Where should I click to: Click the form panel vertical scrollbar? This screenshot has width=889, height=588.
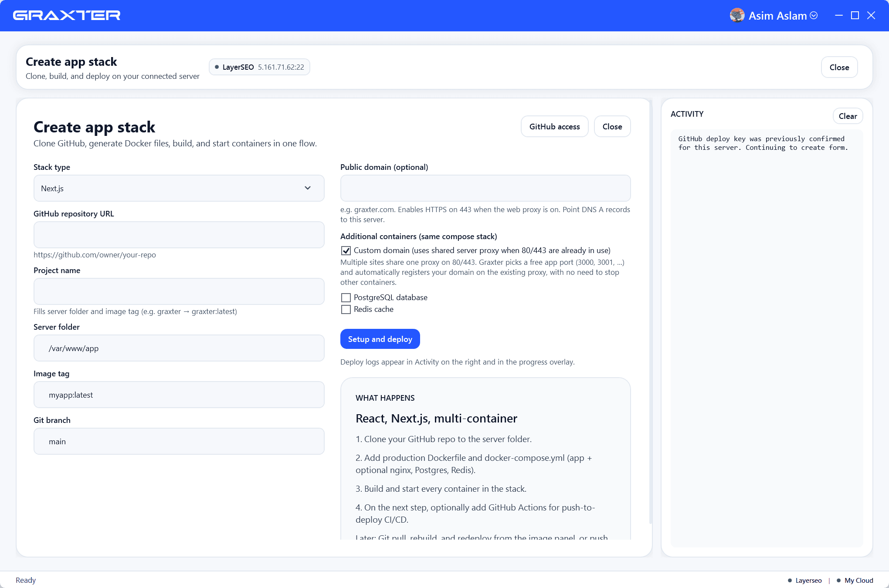click(650, 311)
